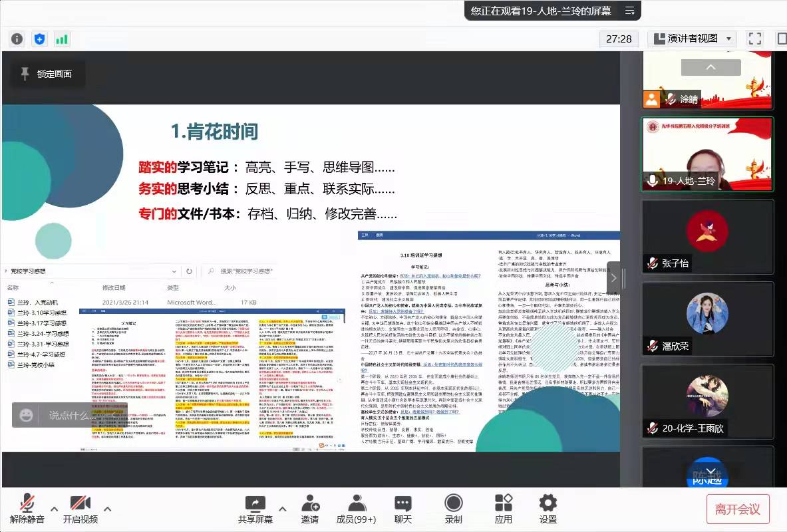The height and width of the screenshot is (532, 787).
Task: Select the file 兰玲-3.10学习感想
Action: (37, 313)
